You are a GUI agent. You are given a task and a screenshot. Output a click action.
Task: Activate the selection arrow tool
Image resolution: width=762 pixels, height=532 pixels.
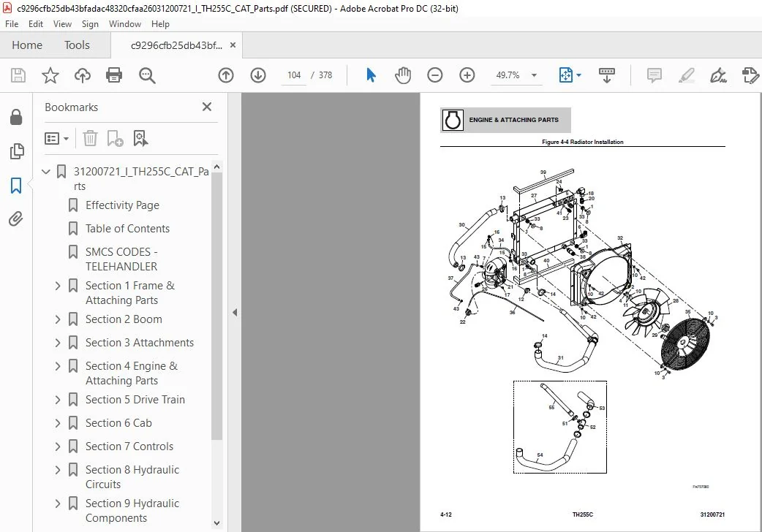pyautogui.click(x=371, y=75)
